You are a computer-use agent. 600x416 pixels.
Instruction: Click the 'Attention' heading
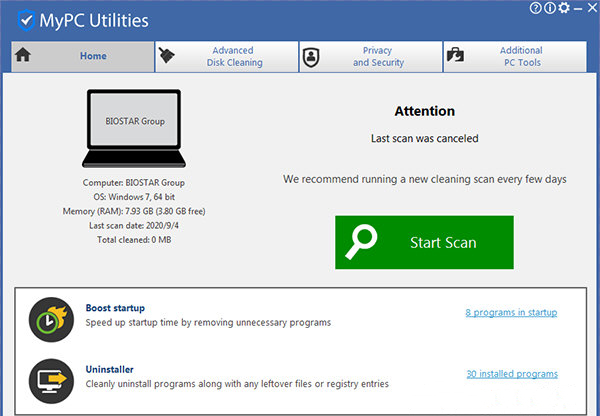425,111
